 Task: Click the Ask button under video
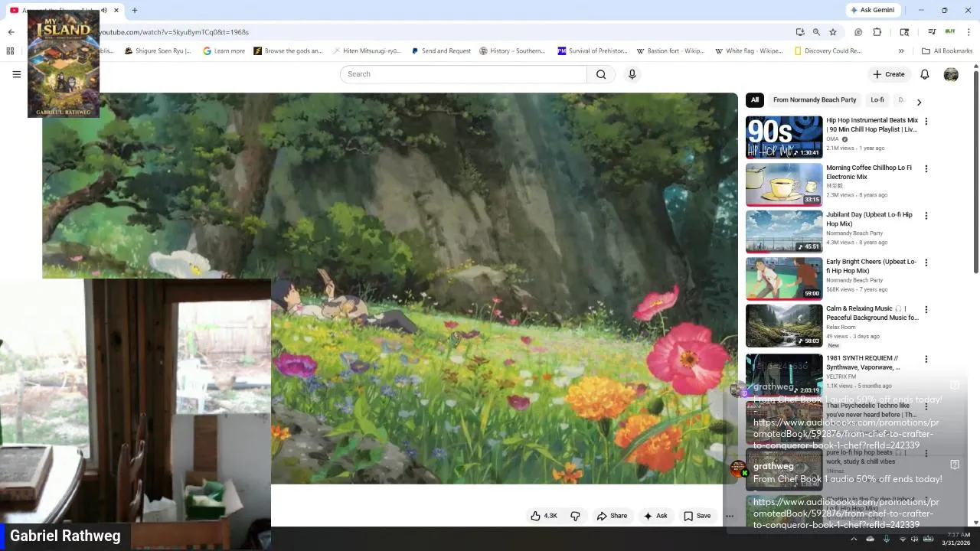click(x=655, y=516)
